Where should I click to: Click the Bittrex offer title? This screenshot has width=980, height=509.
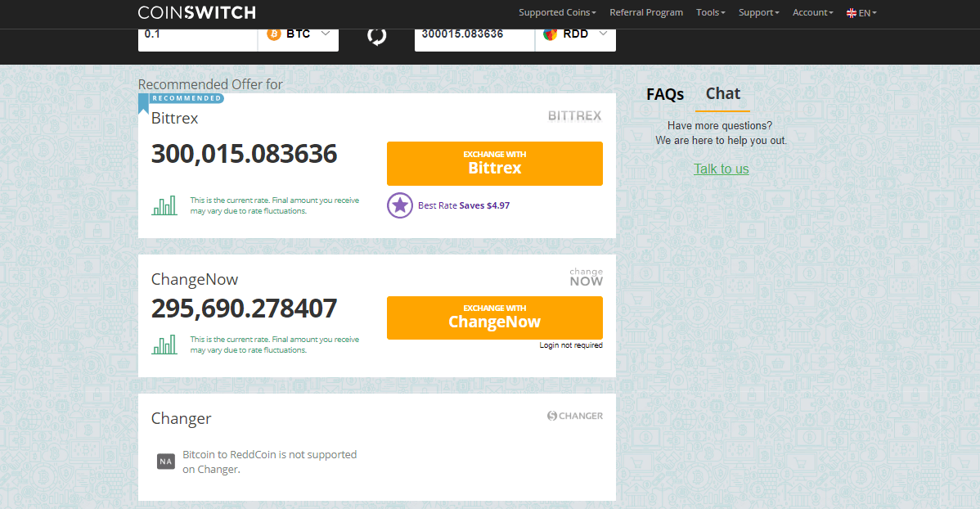(175, 118)
